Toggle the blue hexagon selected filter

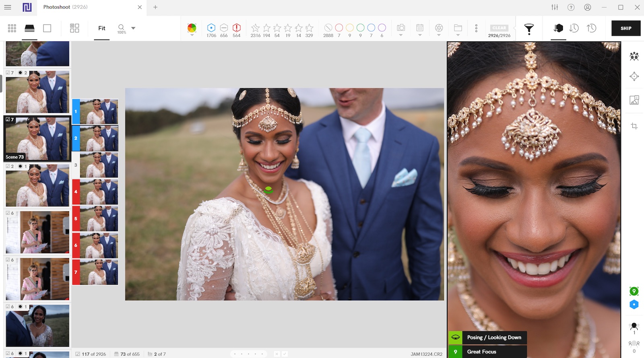[x=211, y=28]
